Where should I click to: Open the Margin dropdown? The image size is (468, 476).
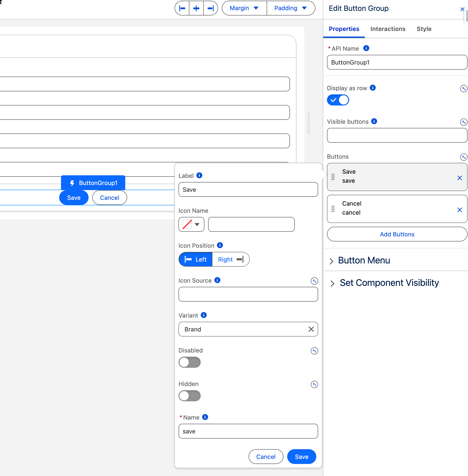click(x=244, y=8)
